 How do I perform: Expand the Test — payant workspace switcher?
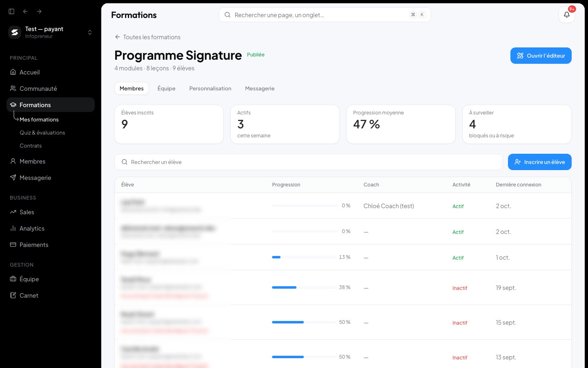pos(90,32)
